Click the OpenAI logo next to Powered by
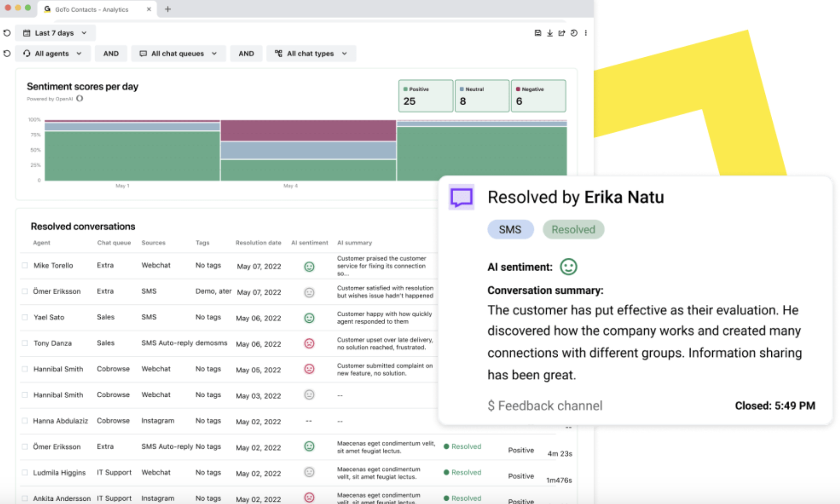This screenshot has width=840, height=504. click(x=80, y=99)
